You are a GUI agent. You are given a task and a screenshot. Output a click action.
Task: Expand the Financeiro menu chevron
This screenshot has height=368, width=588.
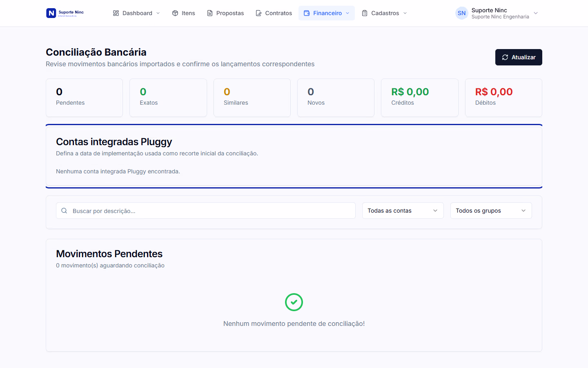[x=347, y=13]
